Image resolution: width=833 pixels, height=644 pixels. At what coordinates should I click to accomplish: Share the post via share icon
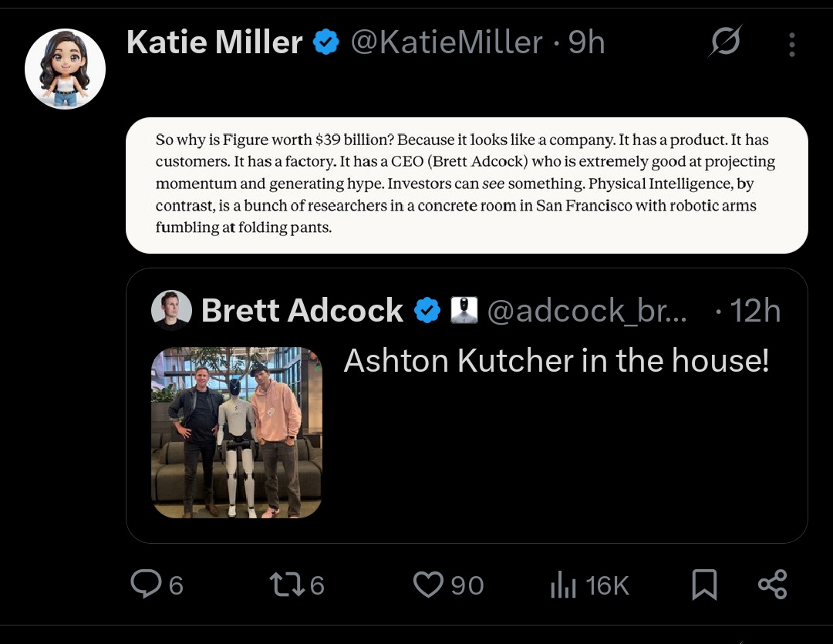(x=772, y=584)
